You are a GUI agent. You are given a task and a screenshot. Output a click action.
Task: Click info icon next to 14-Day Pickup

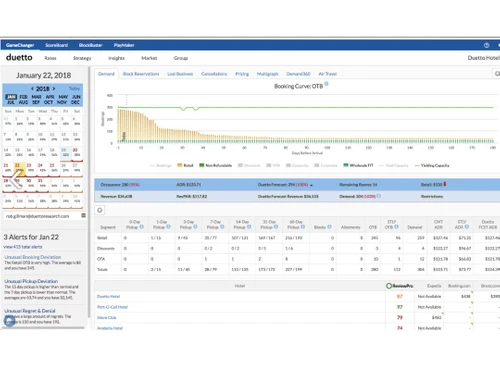point(249,227)
